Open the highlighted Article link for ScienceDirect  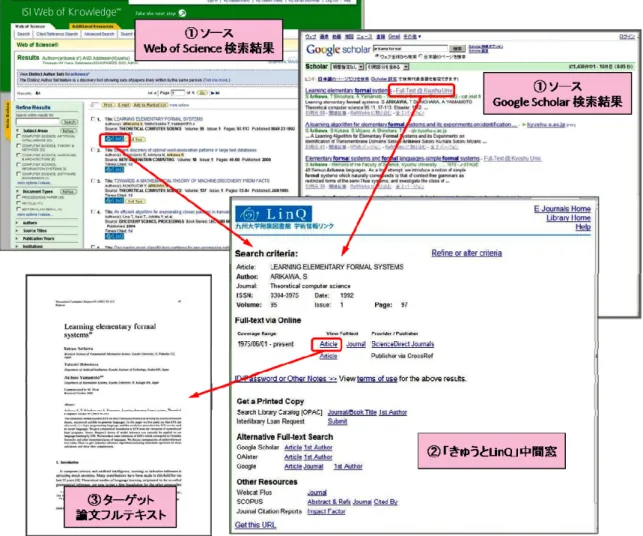tap(328, 344)
